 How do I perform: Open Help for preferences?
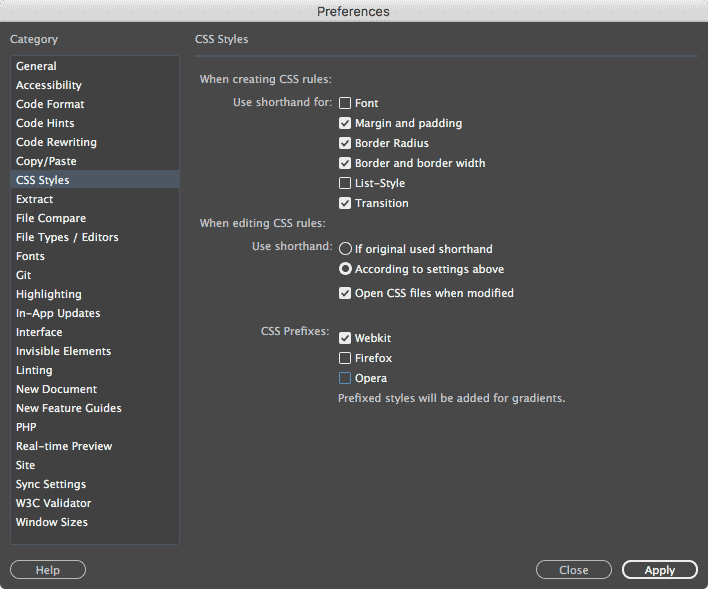[x=48, y=570]
